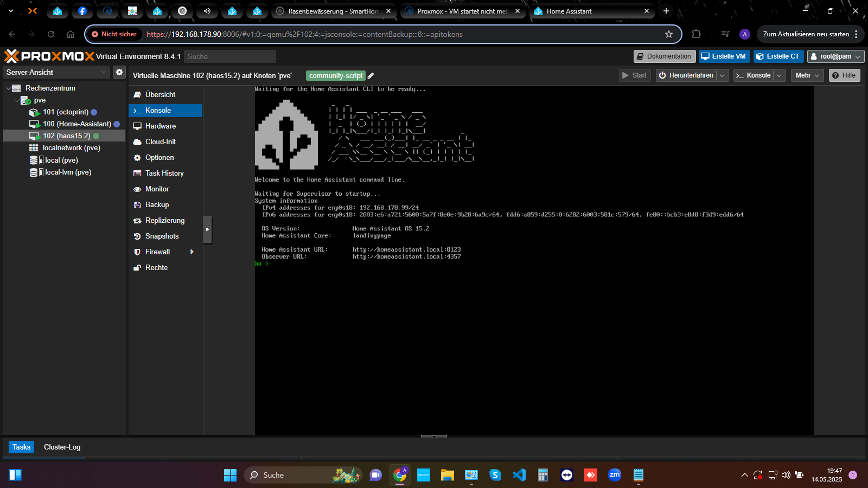Go to browser home page
Screen dimensions: 868x488
[x=71, y=34]
